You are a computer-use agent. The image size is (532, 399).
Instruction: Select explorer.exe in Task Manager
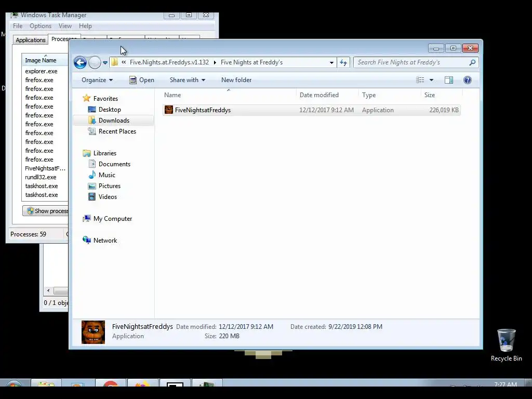point(41,71)
